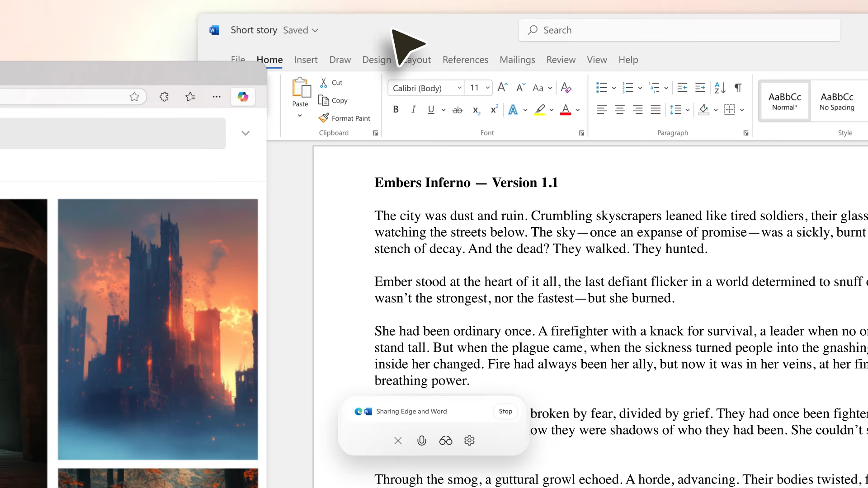Apply the red font color swatch
The image size is (868, 488).
click(565, 110)
